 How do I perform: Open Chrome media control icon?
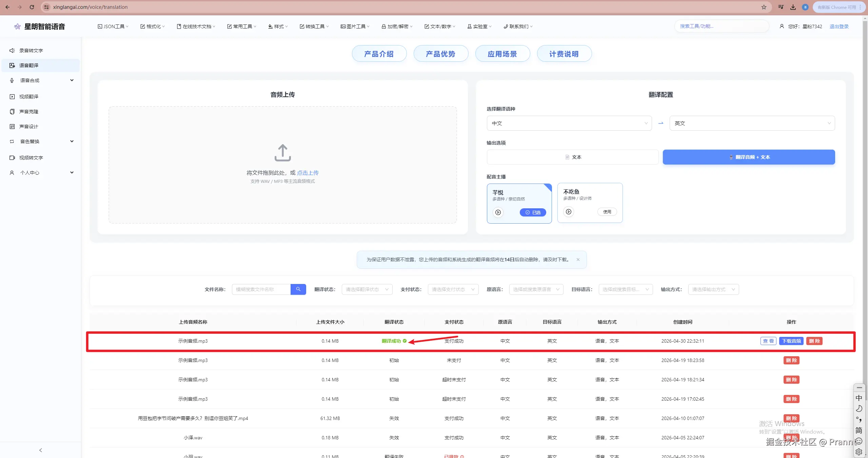[781, 7]
